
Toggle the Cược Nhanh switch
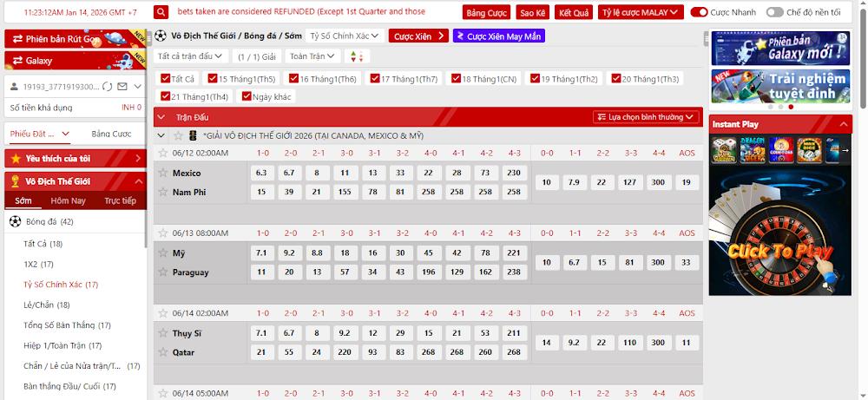(x=699, y=13)
